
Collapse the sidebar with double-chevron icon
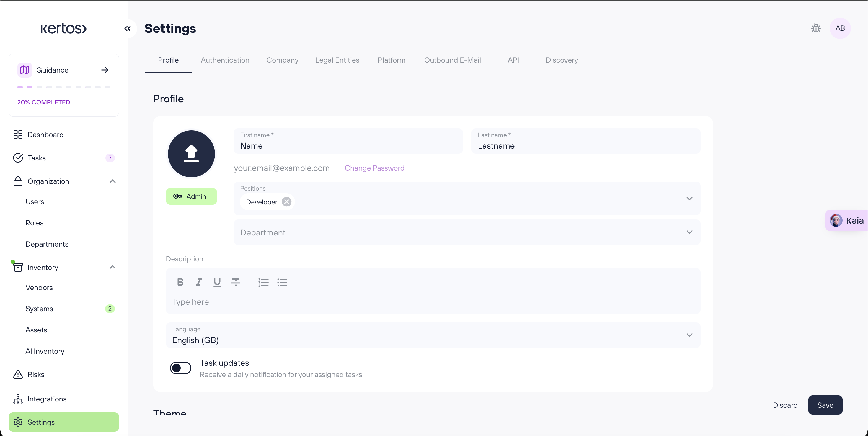[127, 29]
